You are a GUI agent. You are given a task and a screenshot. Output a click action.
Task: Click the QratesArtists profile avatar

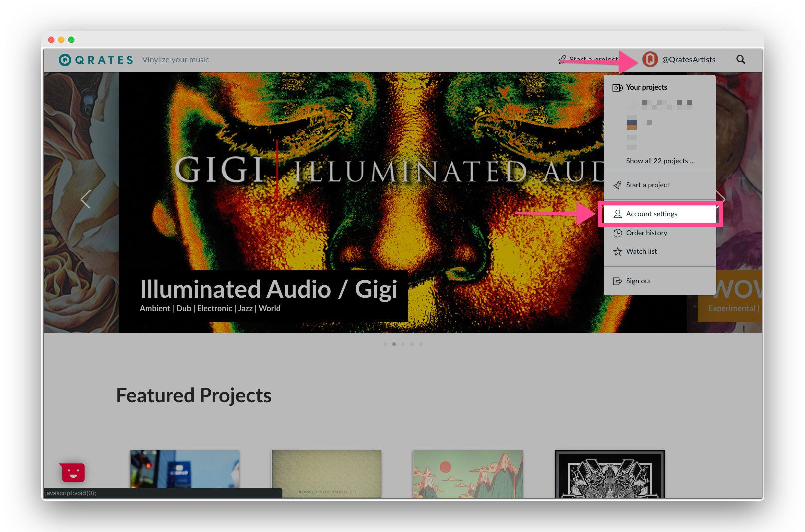pyautogui.click(x=650, y=59)
